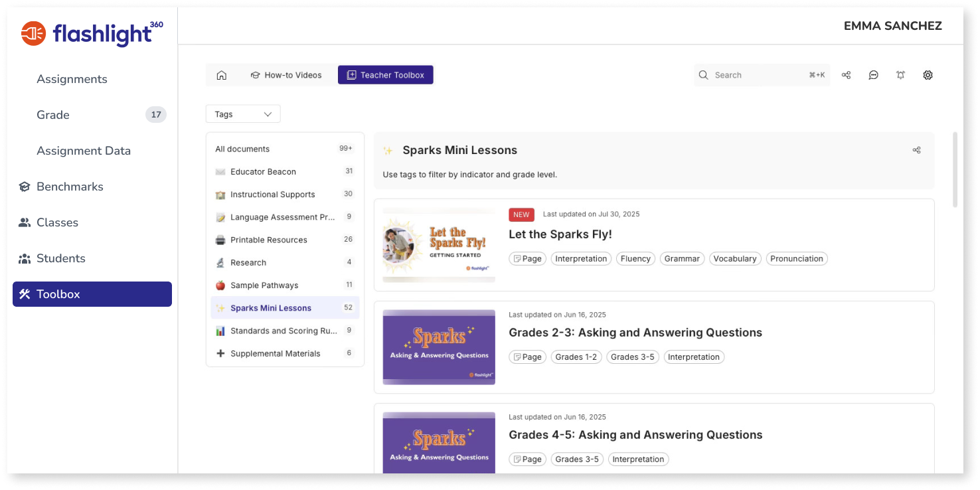This screenshot has width=980, height=490.
Task: Click the Students group icon
Action: click(25, 258)
